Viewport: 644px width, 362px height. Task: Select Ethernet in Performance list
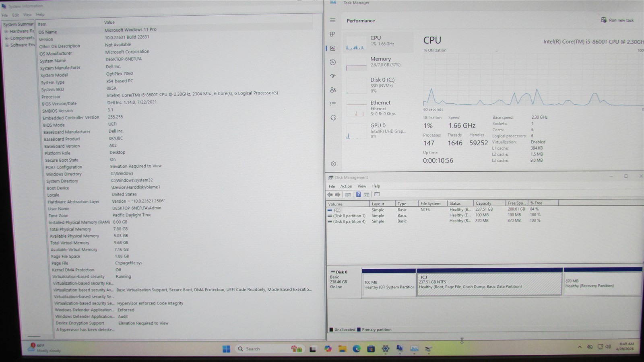point(378,108)
